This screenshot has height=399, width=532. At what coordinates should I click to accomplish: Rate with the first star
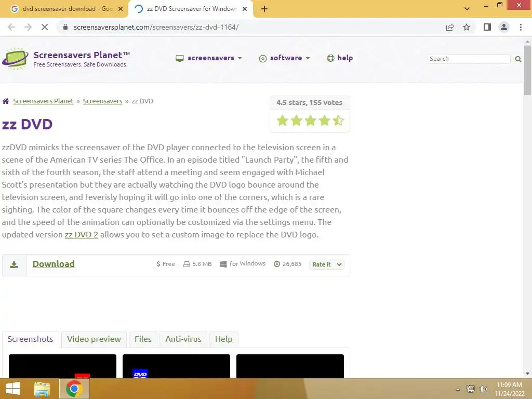click(282, 121)
